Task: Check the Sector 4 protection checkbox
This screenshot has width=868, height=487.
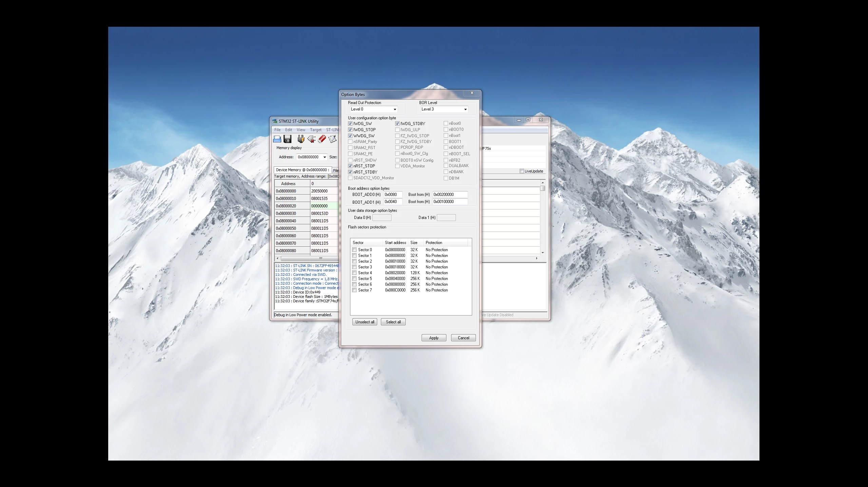Action: tap(354, 273)
